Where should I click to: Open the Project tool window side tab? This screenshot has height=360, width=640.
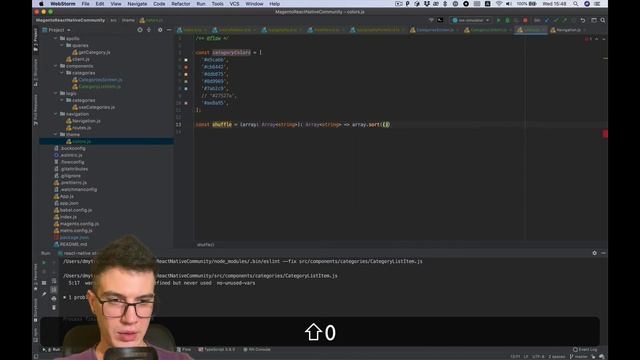[x=36, y=40]
